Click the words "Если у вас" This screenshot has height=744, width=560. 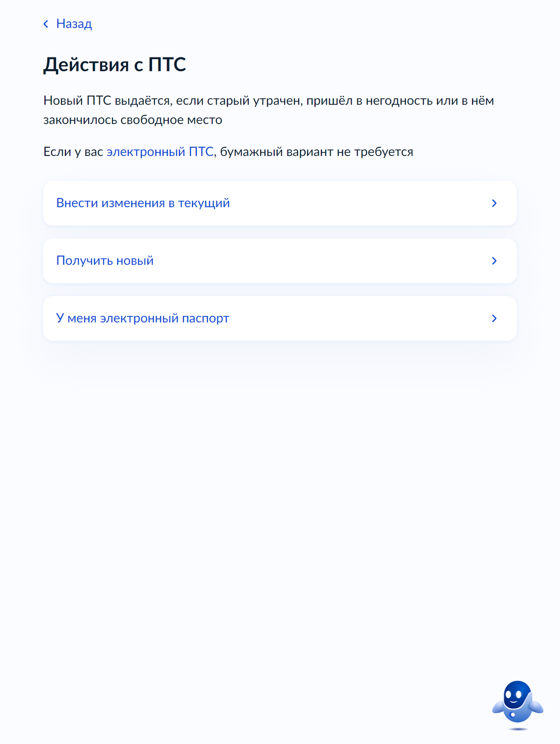click(x=73, y=152)
